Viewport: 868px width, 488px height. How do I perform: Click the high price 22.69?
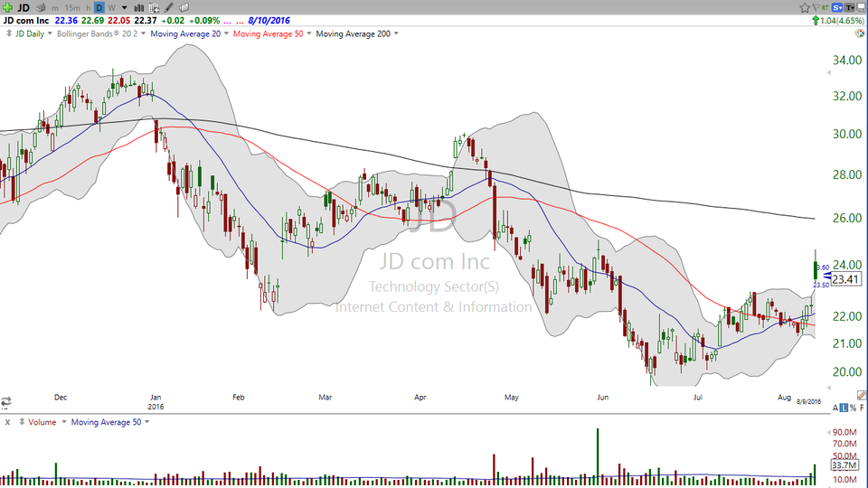(92, 21)
